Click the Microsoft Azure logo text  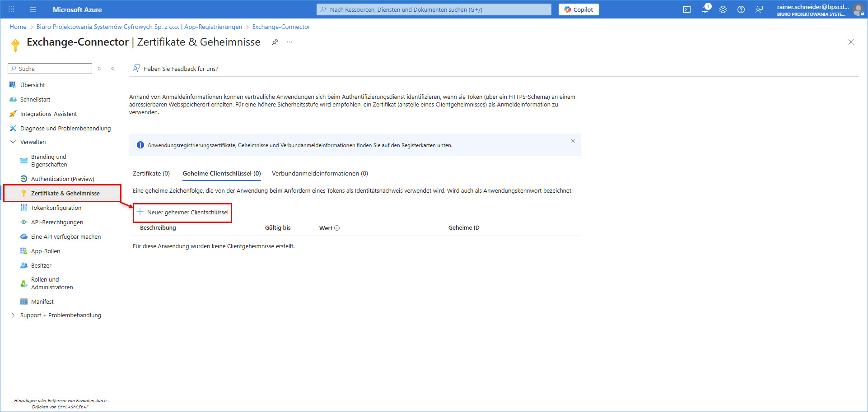[77, 9]
